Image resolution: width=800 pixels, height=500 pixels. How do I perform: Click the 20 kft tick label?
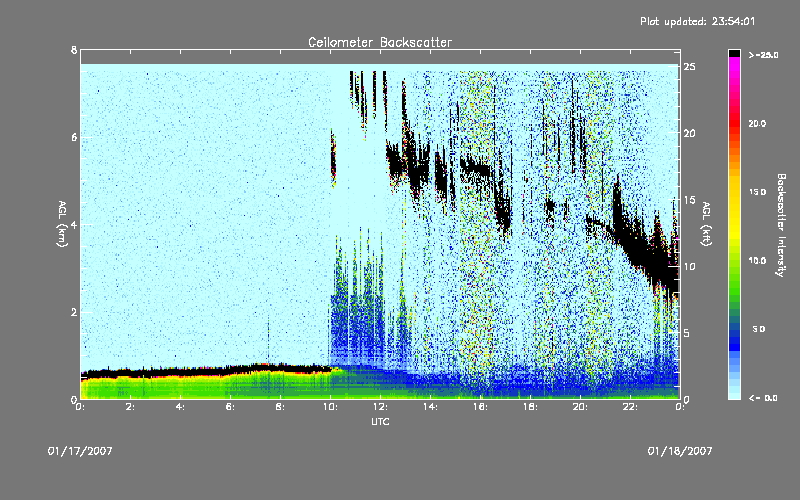[x=689, y=133]
